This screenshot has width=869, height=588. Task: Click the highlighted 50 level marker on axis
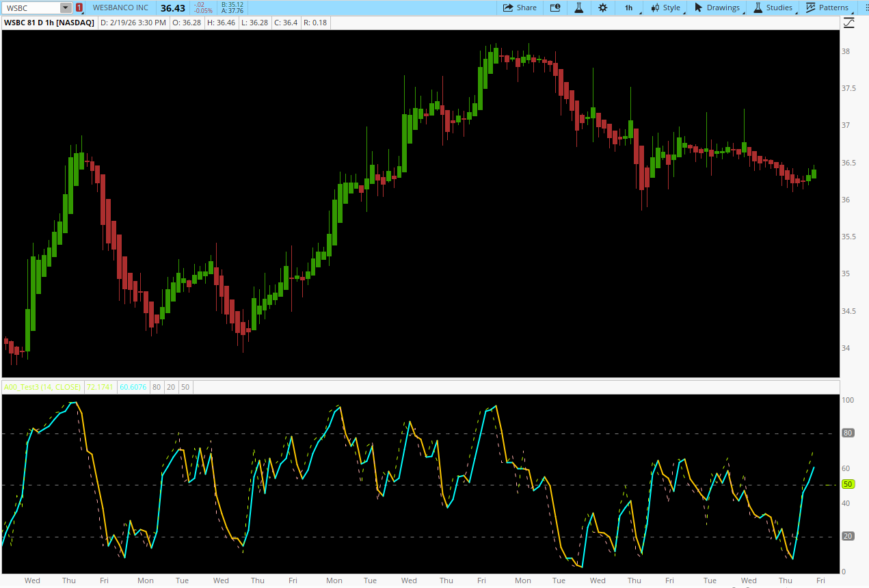click(x=848, y=484)
